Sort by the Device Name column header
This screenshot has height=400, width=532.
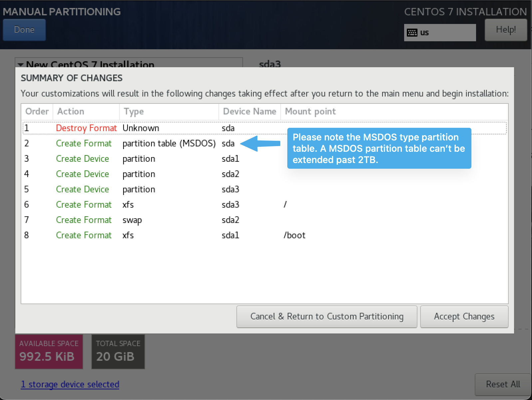(250, 111)
